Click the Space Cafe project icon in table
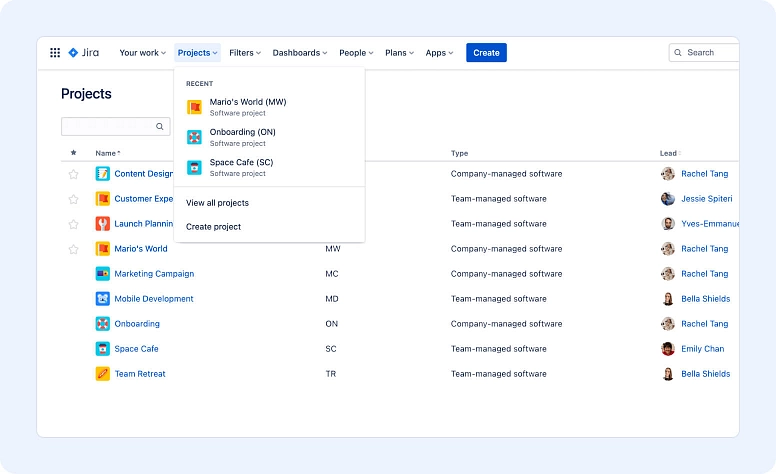776x474 pixels. (x=102, y=349)
